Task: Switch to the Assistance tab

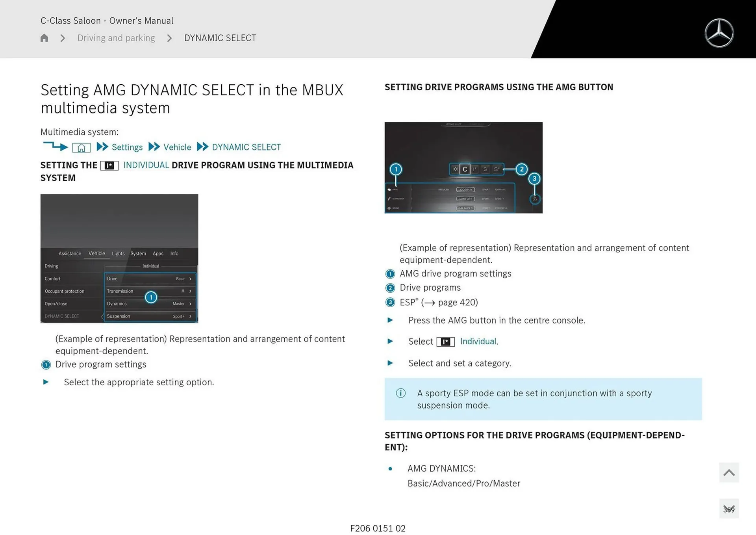Action: 70,254
